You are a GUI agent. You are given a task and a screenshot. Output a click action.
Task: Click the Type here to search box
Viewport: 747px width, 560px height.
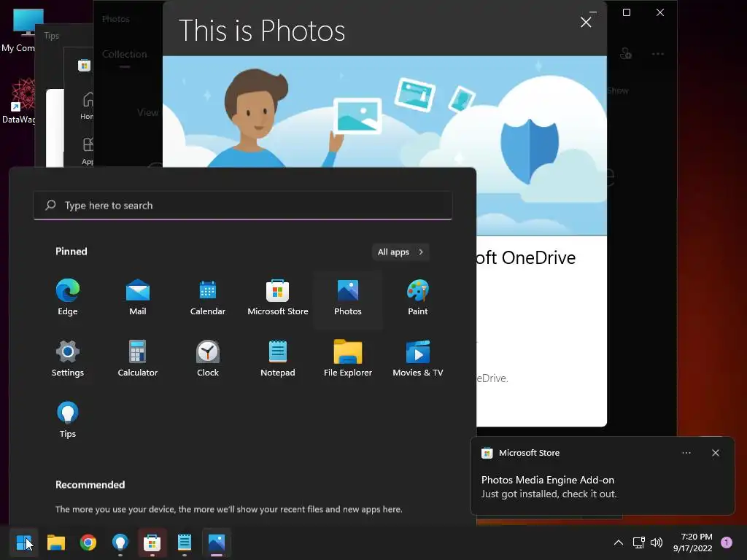pyautogui.click(x=242, y=205)
